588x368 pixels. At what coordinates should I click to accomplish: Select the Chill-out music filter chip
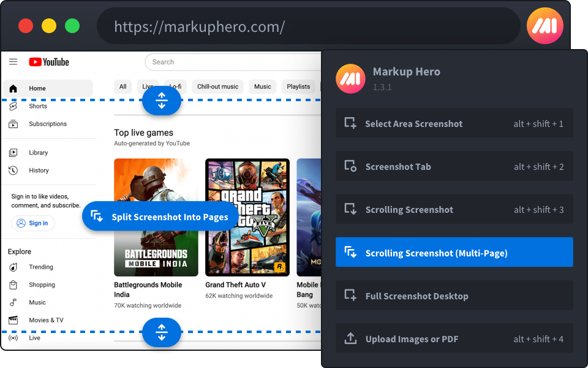pyautogui.click(x=218, y=86)
